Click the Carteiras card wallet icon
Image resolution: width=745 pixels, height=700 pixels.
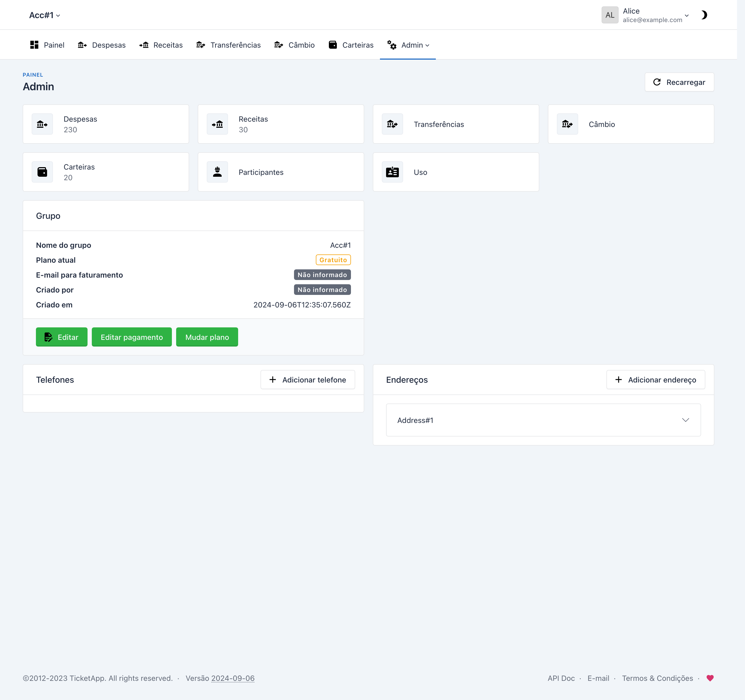coord(42,172)
